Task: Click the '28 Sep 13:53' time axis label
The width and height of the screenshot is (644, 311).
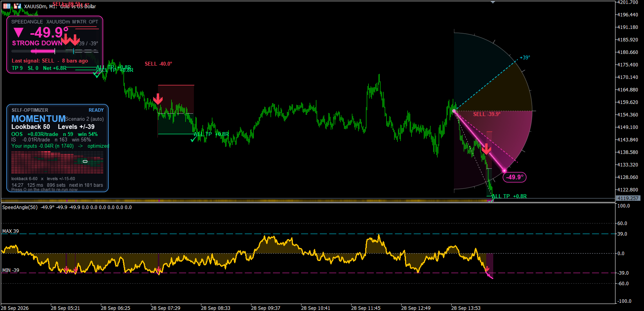Action: (466, 308)
